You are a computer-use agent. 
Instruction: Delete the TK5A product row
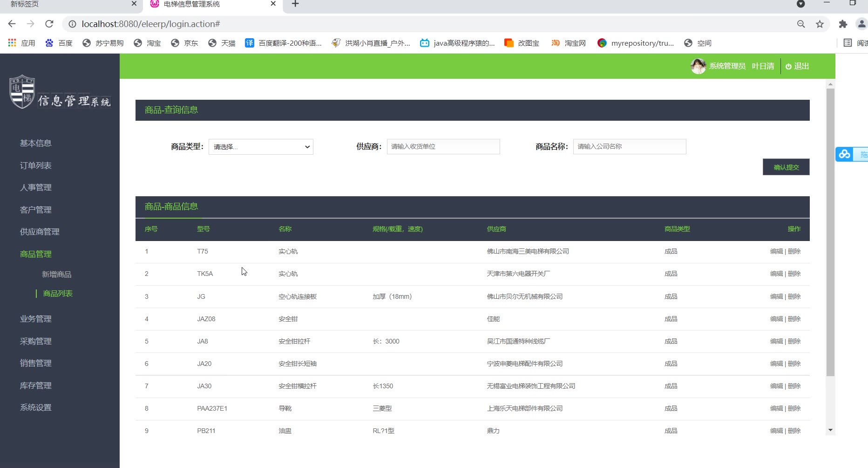pos(794,274)
